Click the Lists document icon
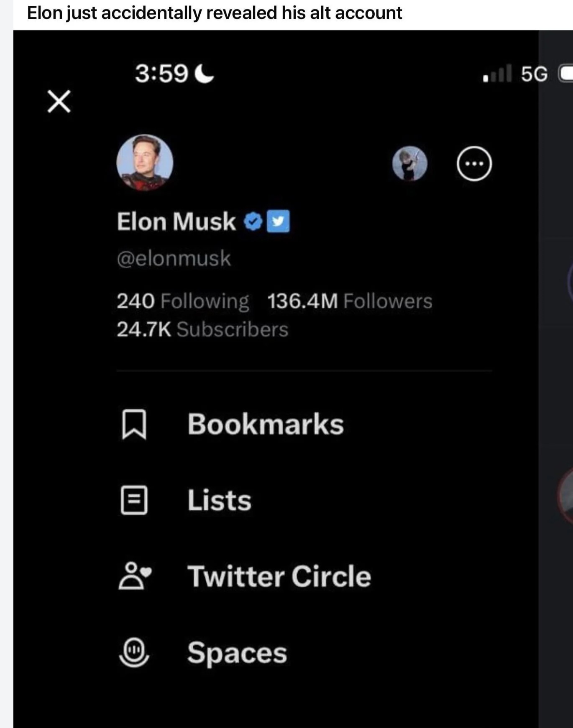 click(x=134, y=500)
